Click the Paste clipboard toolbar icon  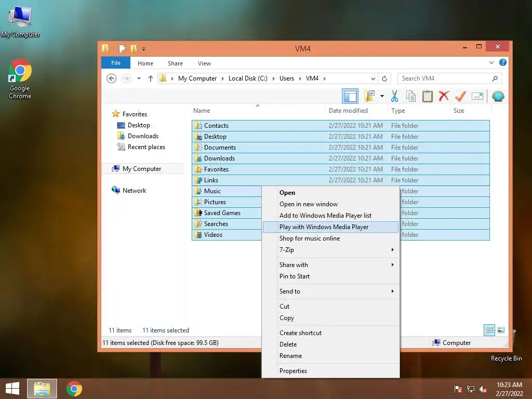(x=427, y=96)
